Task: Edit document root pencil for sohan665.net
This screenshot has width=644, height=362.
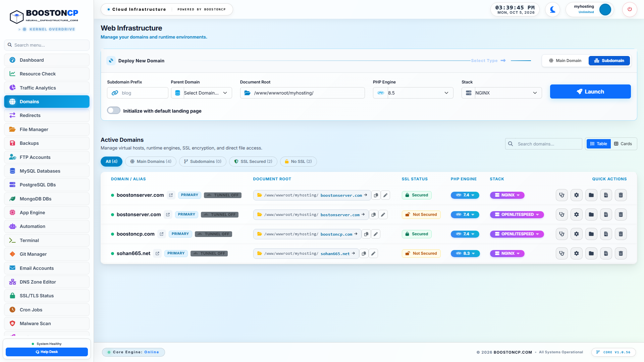Action: (373, 253)
